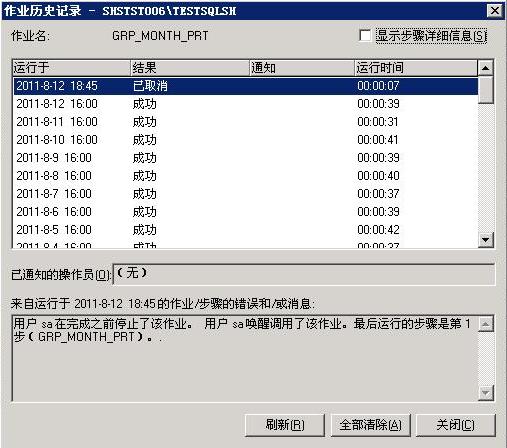Click the history list scrollbar thumb

pos(486,90)
